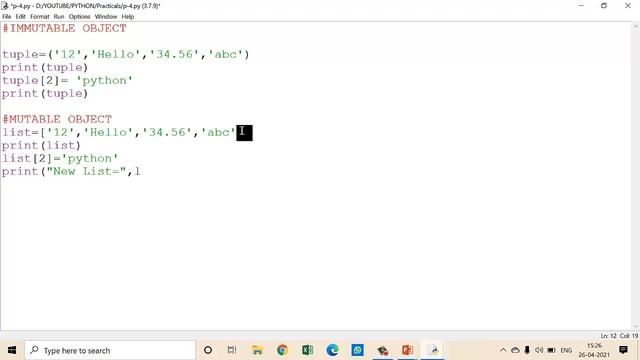Switch to PowerPoint on taskbar

[407, 350]
